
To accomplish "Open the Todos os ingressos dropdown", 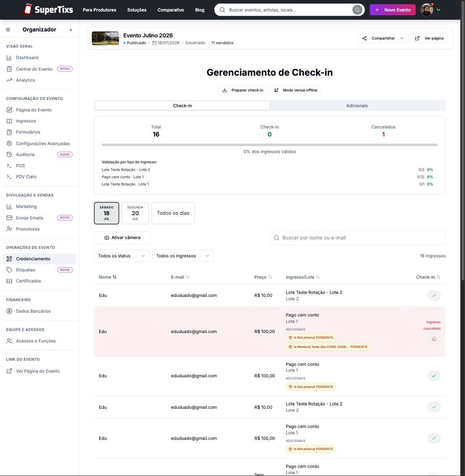I will [x=183, y=256].
